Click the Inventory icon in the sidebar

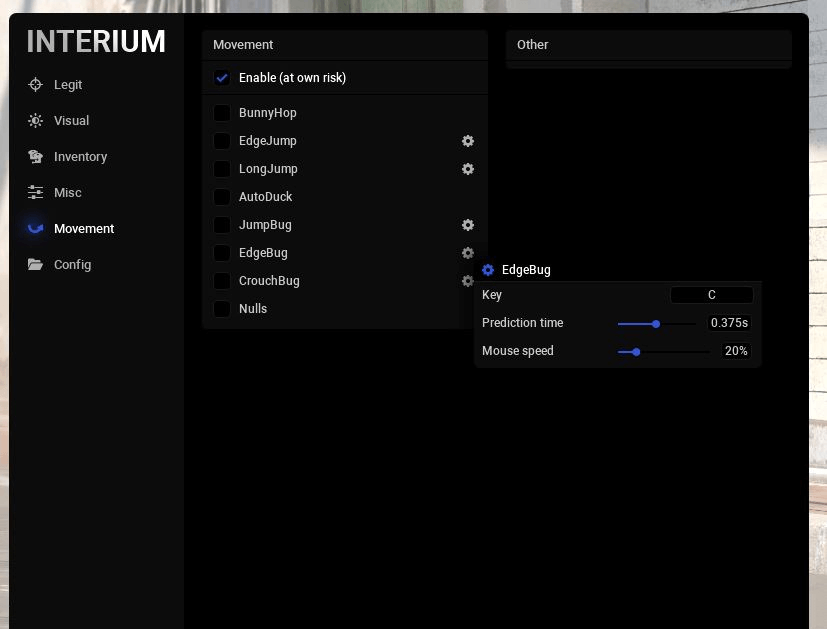[36, 157]
